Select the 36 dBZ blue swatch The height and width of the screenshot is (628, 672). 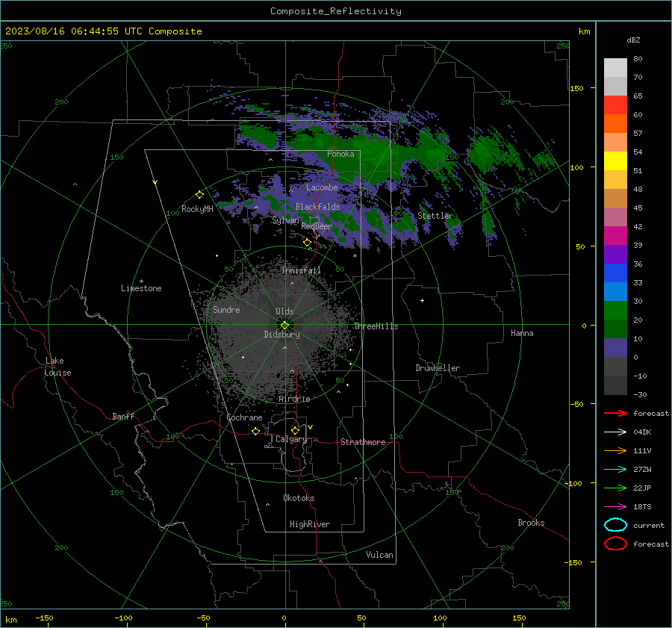(x=615, y=273)
